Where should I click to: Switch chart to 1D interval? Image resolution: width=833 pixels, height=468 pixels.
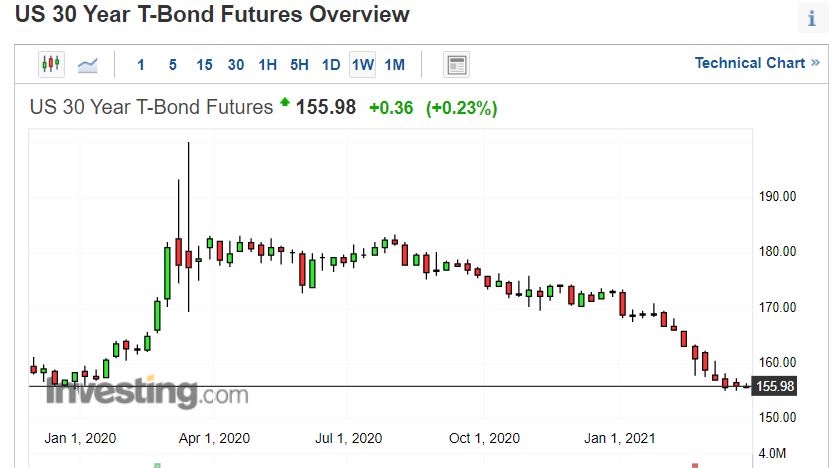pyautogui.click(x=331, y=65)
